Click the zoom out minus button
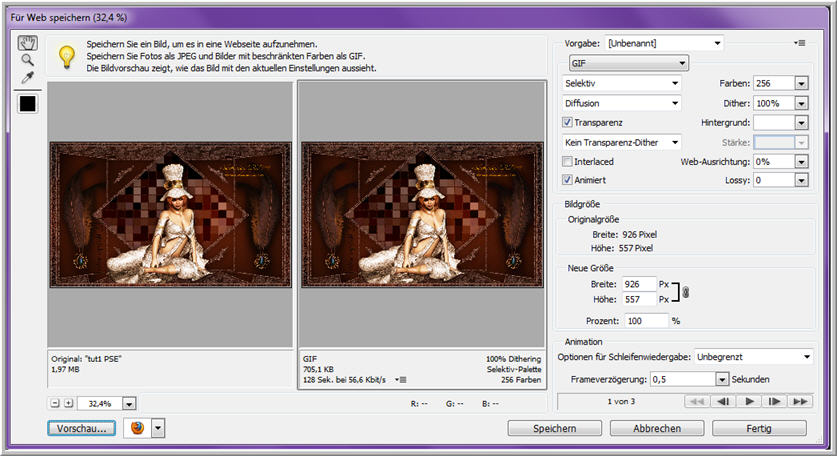The height and width of the screenshot is (456, 837). pos(55,403)
